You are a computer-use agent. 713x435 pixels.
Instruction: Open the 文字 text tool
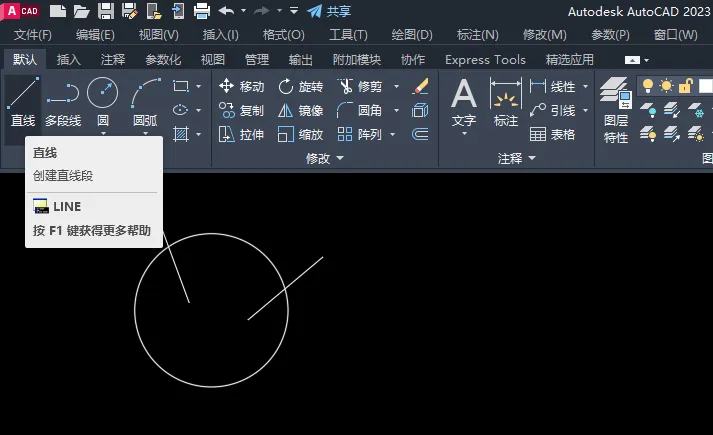click(464, 102)
